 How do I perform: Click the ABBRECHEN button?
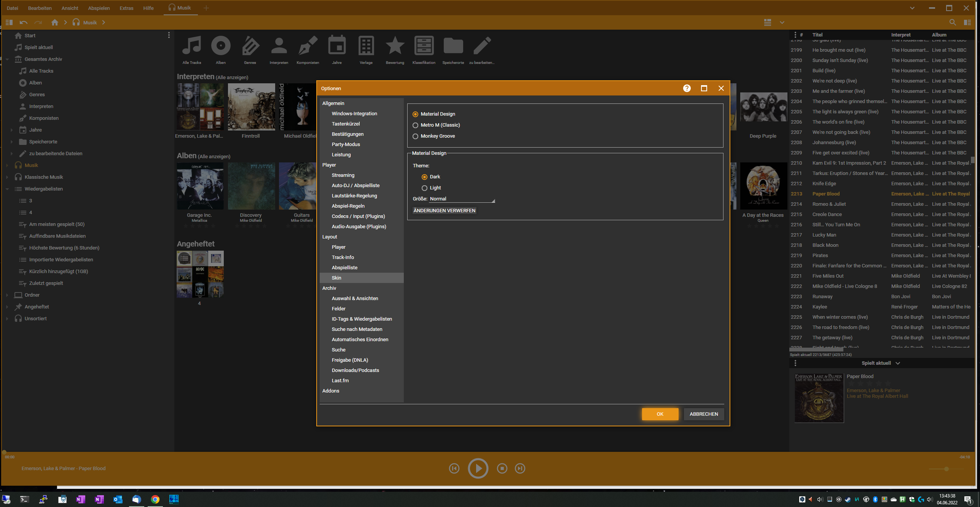click(704, 414)
